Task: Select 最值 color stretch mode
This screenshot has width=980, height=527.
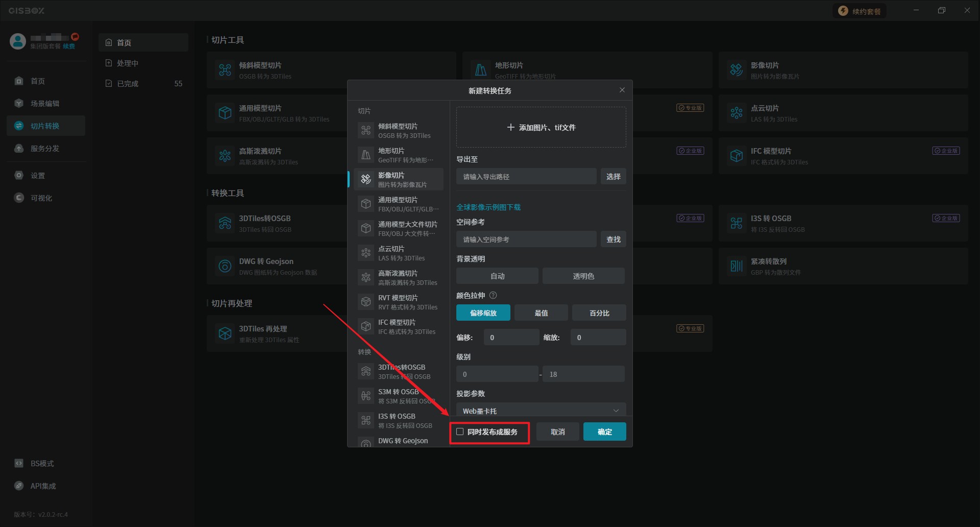Action: point(541,313)
